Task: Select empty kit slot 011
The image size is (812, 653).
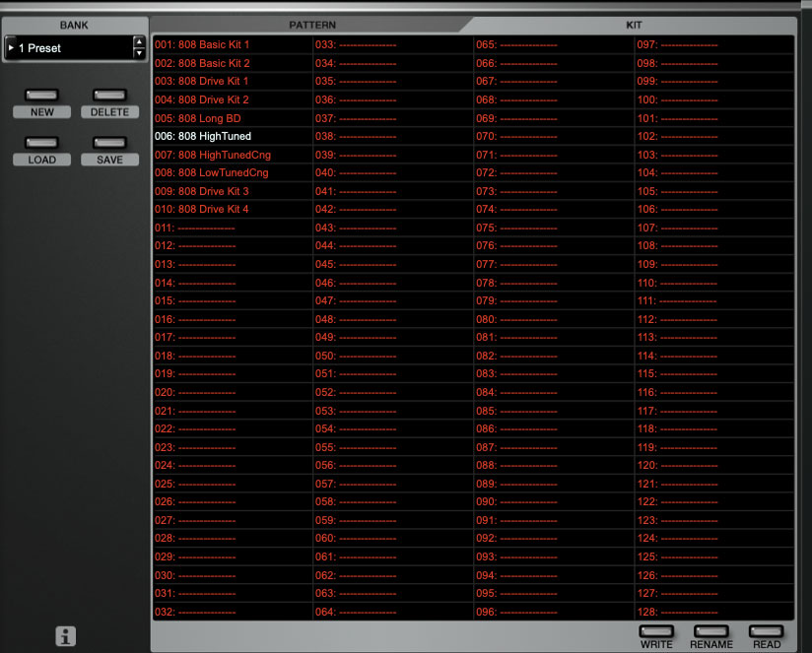Action: coord(233,228)
